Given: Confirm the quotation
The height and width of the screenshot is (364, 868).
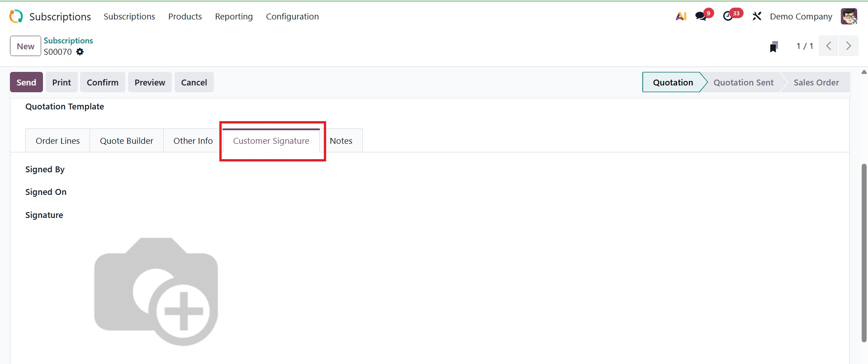Looking at the screenshot, I should [x=103, y=82].
